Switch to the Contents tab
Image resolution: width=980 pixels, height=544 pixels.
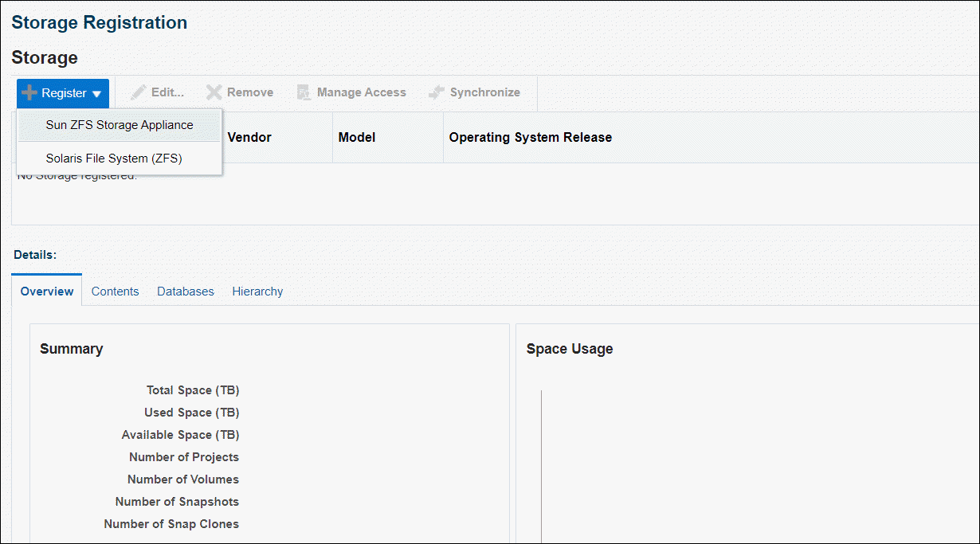115,292
